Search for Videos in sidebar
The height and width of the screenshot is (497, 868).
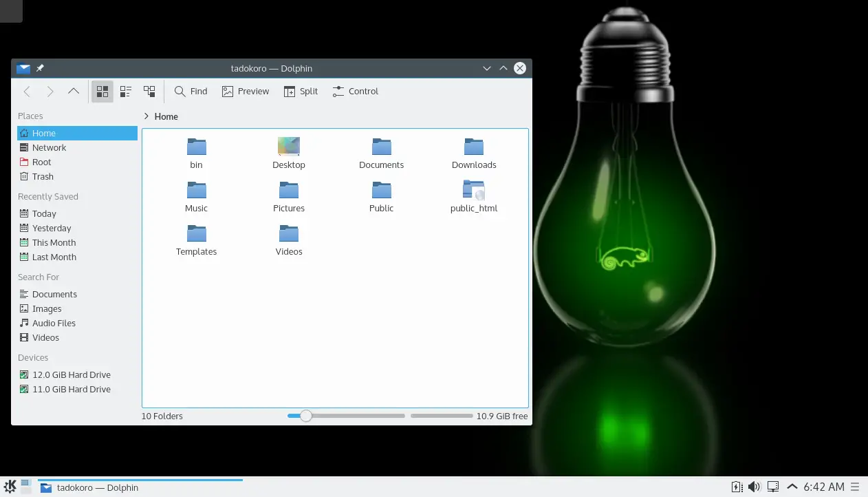coord(77,337)
